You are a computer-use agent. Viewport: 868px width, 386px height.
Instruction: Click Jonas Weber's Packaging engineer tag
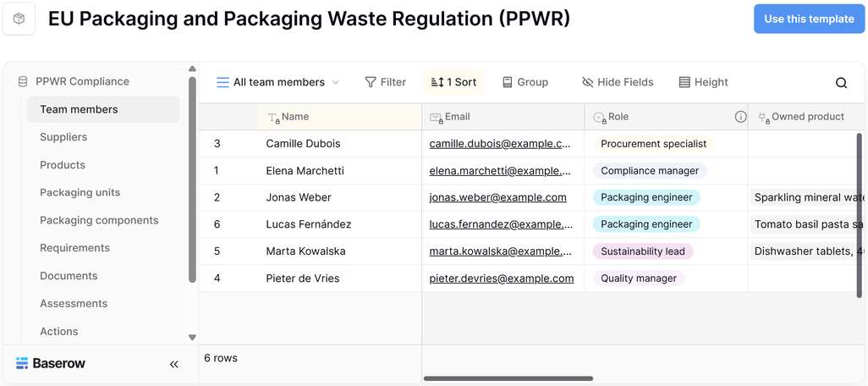tap(646, 198)
